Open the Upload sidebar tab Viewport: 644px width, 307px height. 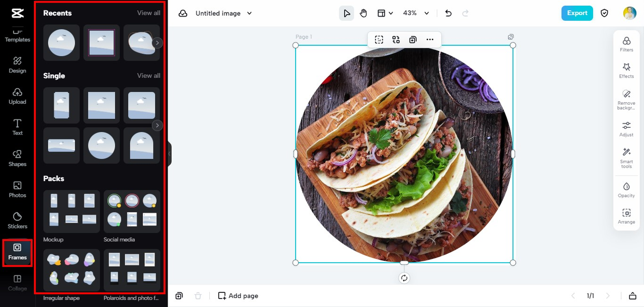pos(17,96)
